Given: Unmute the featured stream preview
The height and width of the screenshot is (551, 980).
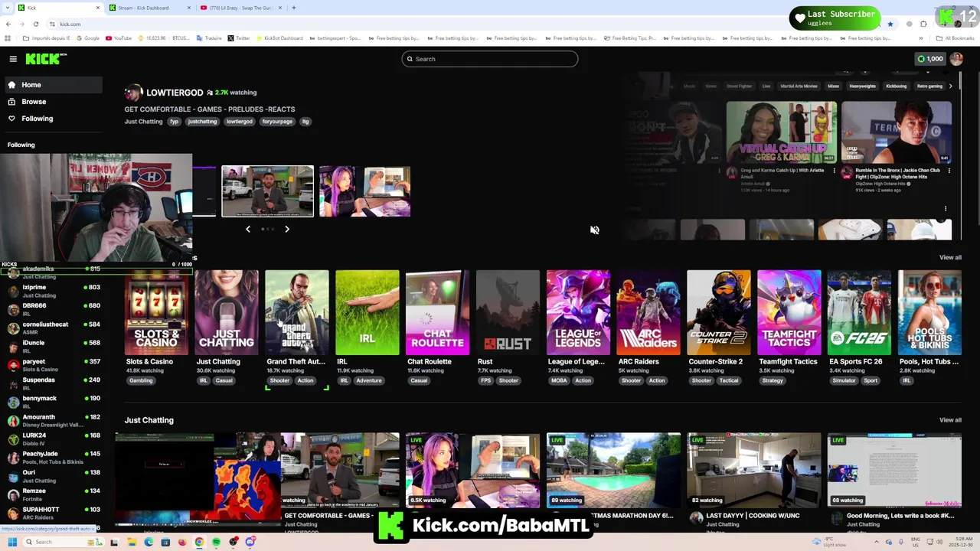Looking at the screenshot, I should tap(594, 230).
